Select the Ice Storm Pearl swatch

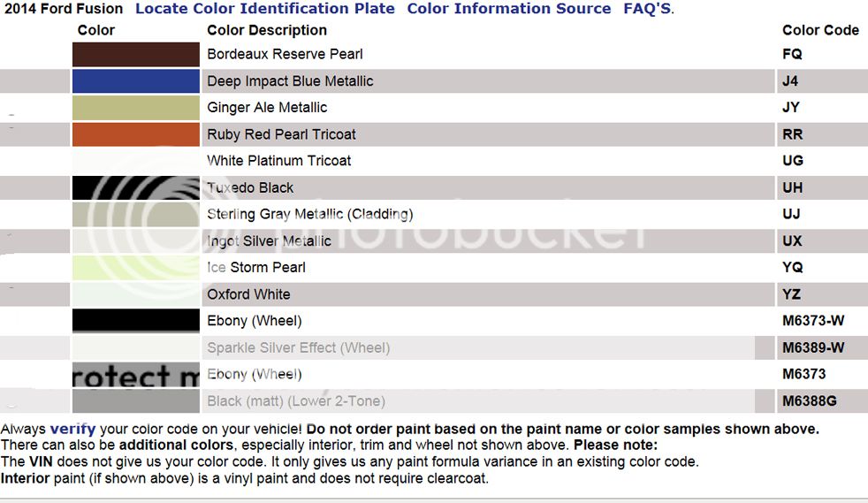[135, 267]
